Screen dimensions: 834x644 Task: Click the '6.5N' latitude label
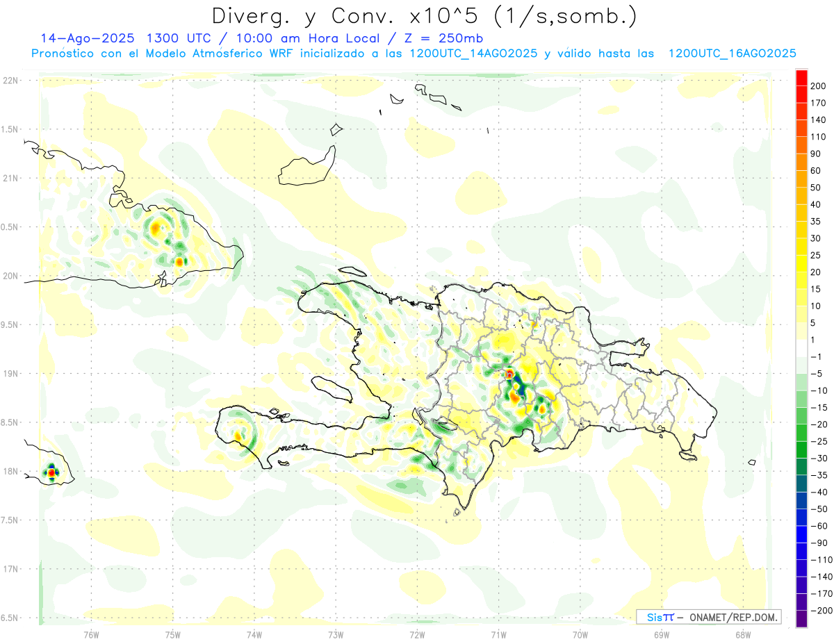(10, 618)
